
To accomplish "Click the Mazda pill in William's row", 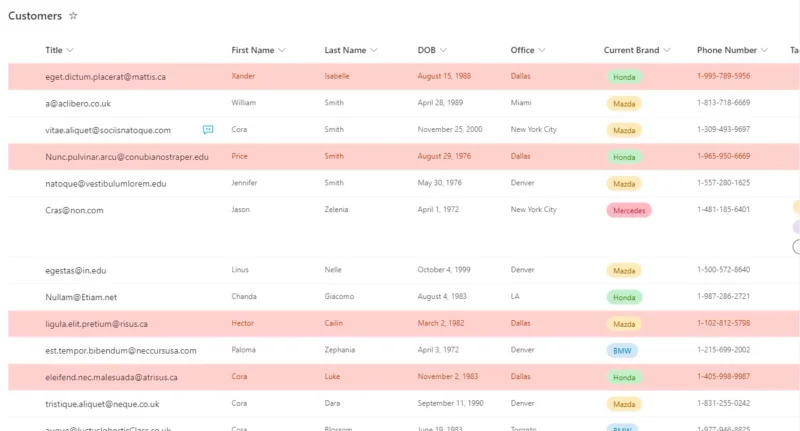I will (624, 104).
